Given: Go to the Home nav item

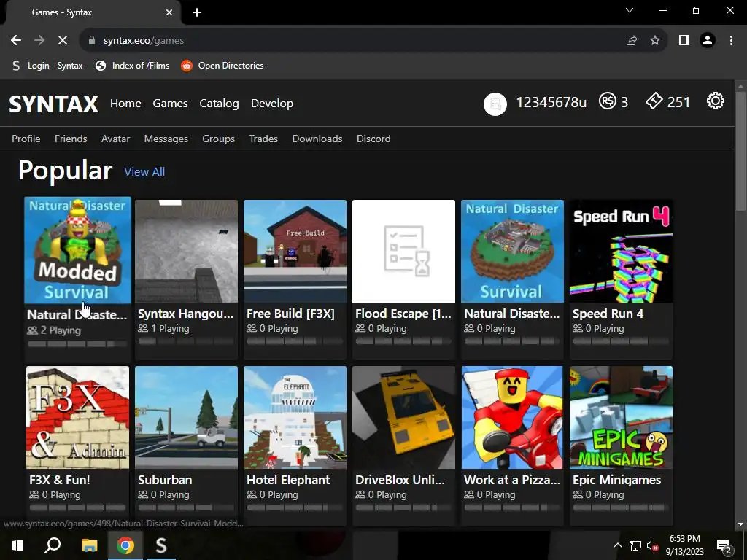Looking at the screenshot, I should point(125,104).
